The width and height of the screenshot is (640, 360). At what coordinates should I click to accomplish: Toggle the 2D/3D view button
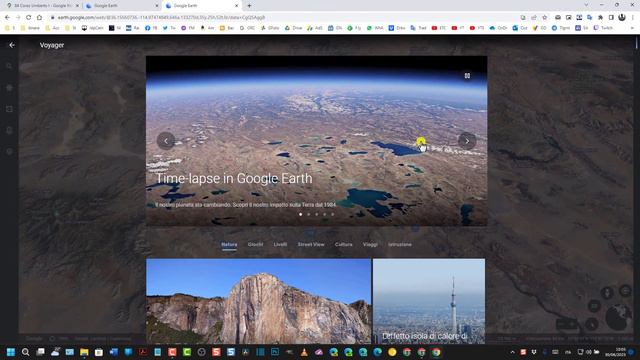(x=594, y=306)
